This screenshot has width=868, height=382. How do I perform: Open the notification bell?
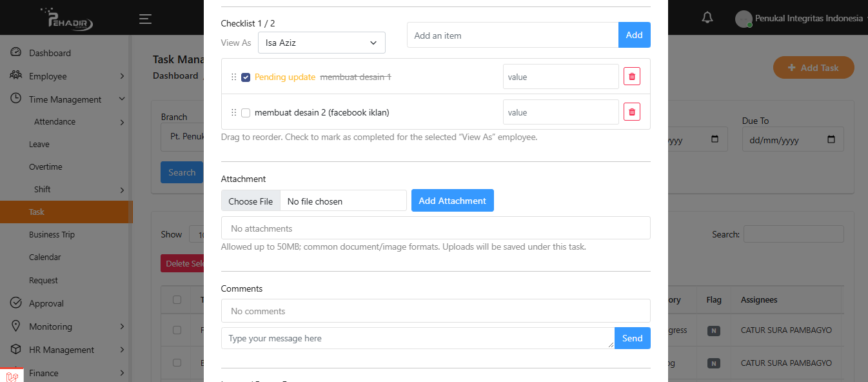click(707, 18)
